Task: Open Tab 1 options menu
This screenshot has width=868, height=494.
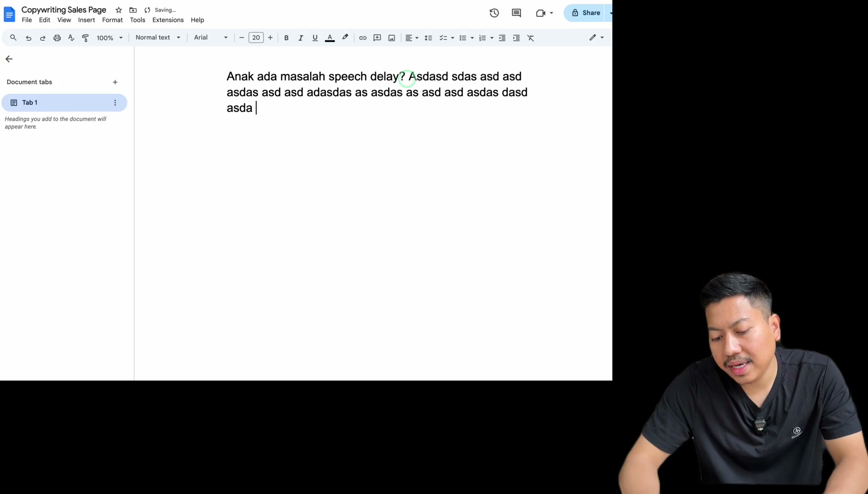Action: 115,103
